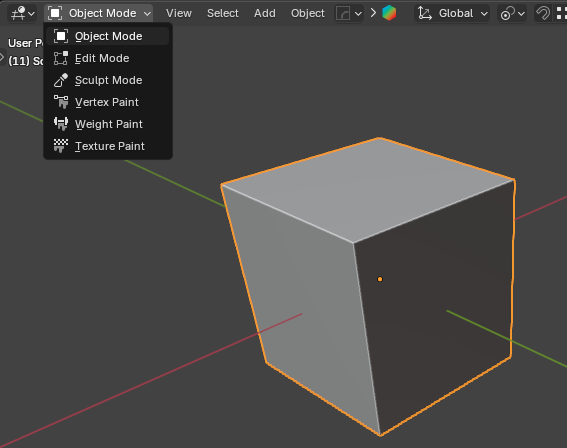Toggle the snapping magnet icon
567x448 pixels.
point(542,13)
